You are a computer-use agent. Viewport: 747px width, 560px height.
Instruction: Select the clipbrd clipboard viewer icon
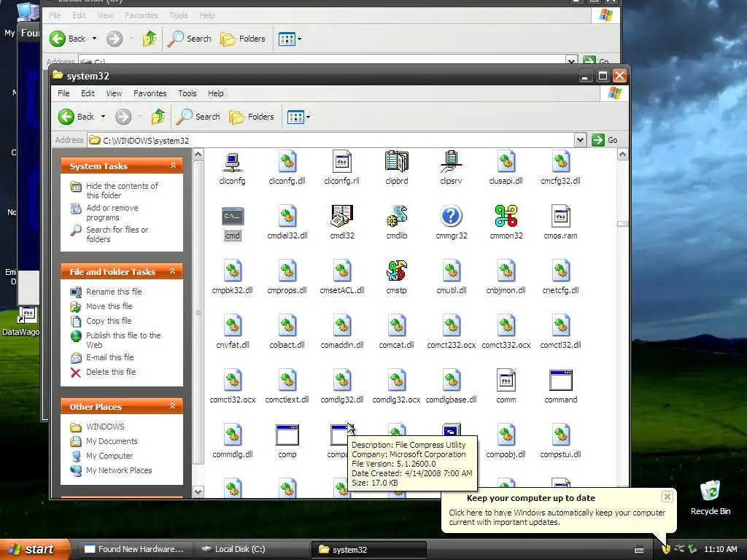pos(396,162)
